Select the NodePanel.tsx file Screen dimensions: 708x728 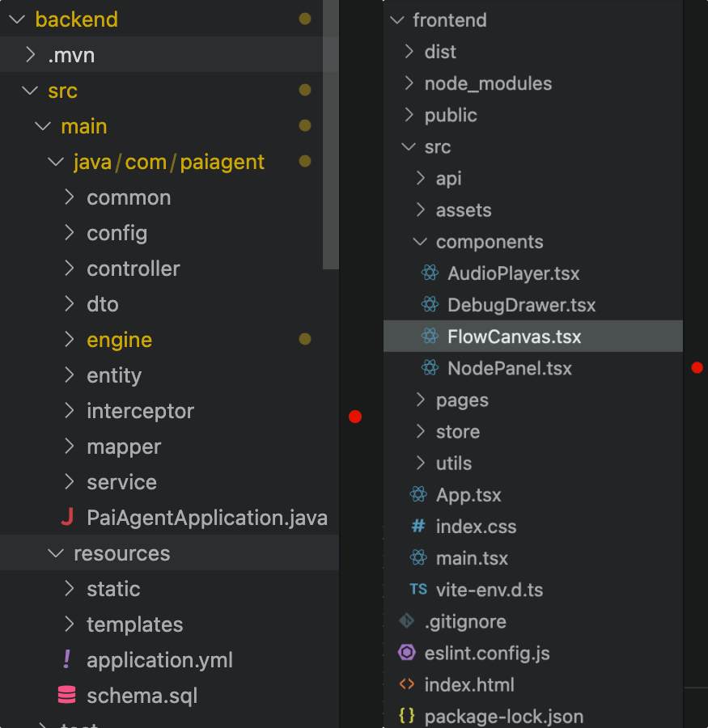point(509,368)
